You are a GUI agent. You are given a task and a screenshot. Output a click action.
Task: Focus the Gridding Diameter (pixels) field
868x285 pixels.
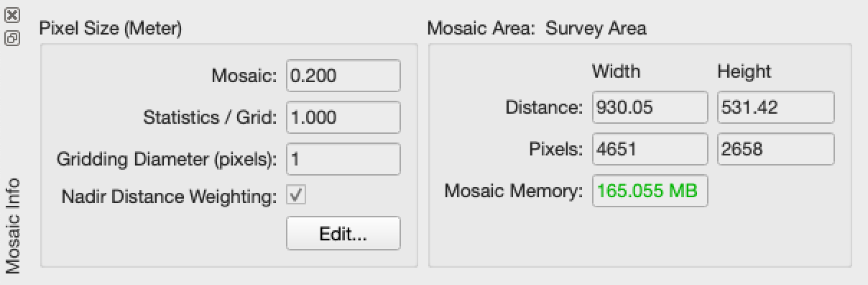point(343,159)
